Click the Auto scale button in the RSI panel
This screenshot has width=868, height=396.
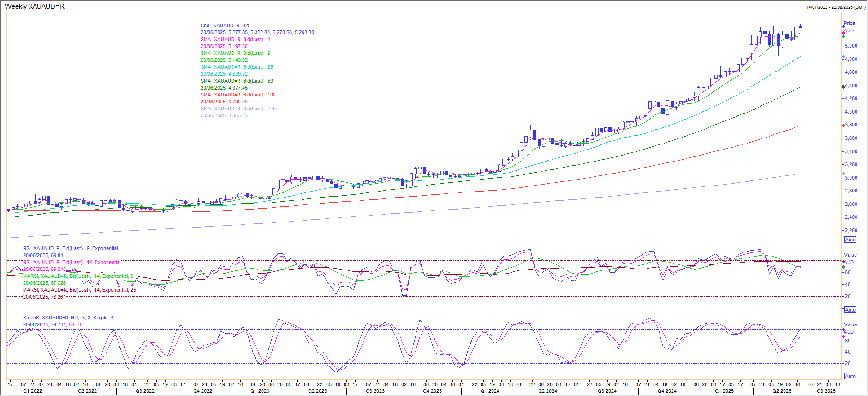point(850,310)
